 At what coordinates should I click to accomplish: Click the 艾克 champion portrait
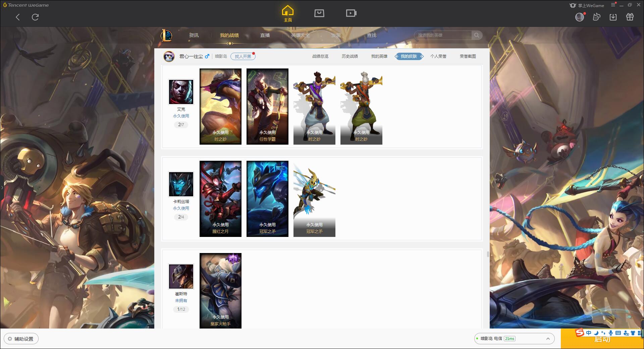click(181, 92)
